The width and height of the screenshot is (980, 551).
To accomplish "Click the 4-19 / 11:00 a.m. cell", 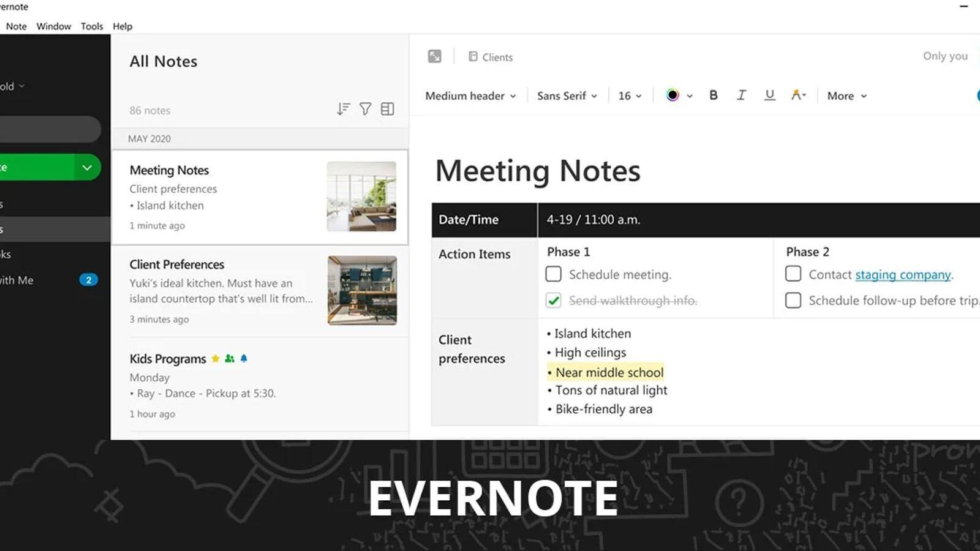I will (759, 220).
